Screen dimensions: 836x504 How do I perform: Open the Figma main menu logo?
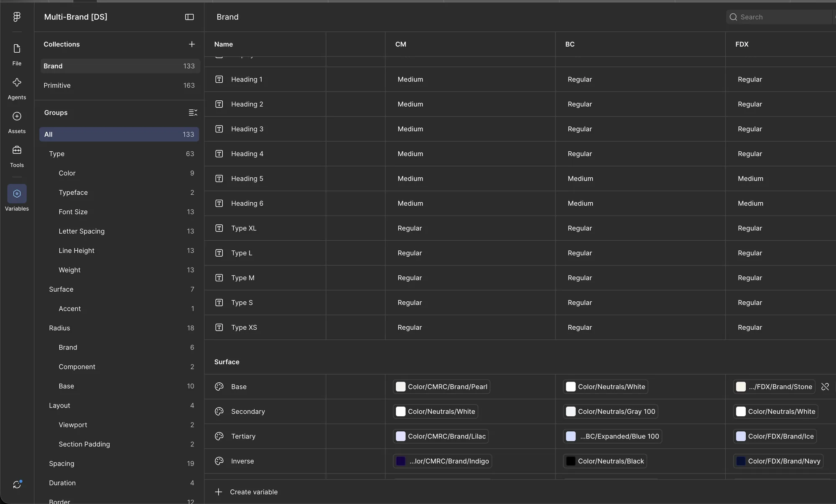[x=17, y=17]
